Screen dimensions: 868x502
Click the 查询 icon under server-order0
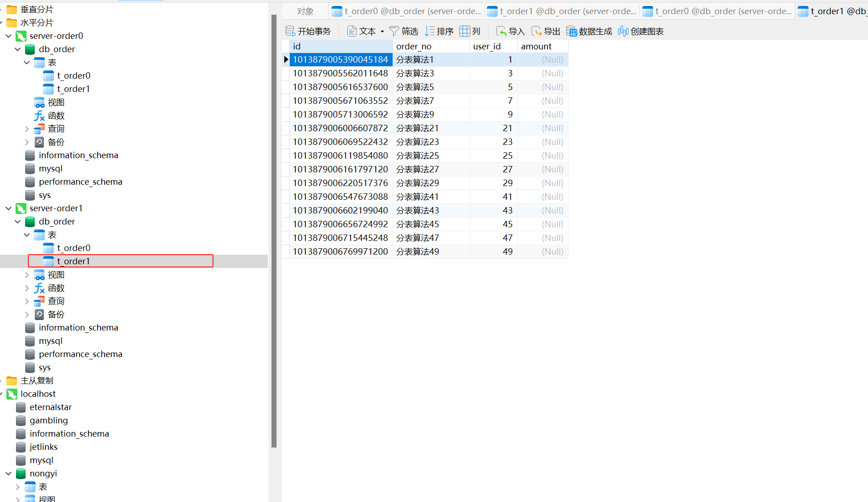point(39,129)
